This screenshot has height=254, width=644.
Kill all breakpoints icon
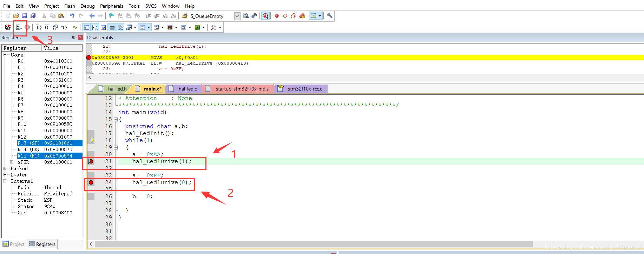(x=302, y=16)
